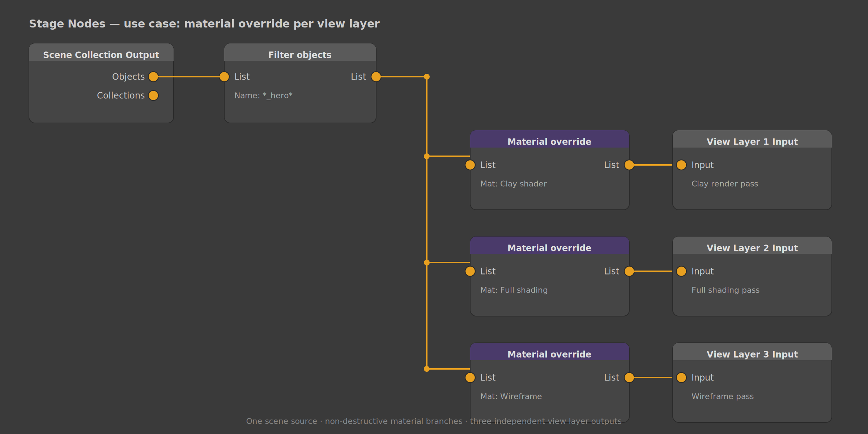Image resolution: width=868 pixels, height=434 pixels.
Task: Click View Layer 1 Input socket
Action: pos(681,165)
